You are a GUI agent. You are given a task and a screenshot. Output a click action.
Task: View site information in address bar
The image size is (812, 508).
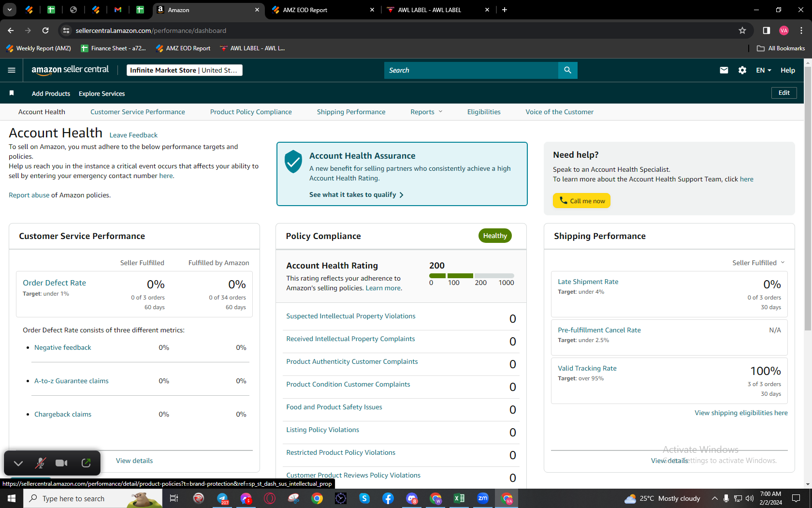[x=66, y=30]
